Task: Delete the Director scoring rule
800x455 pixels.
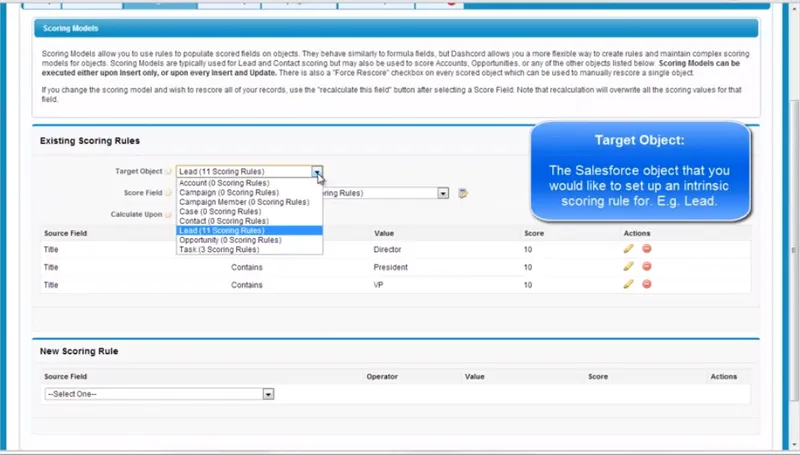Action: point(646,248)
